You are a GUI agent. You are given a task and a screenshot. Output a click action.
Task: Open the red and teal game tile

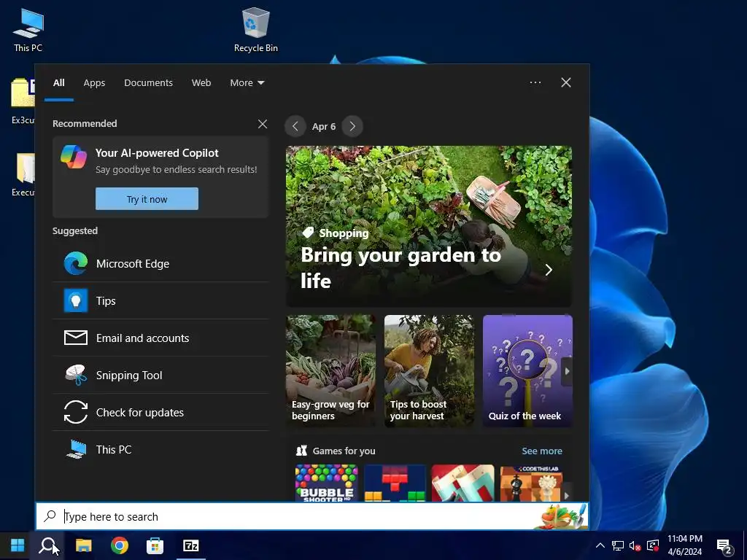(x=462, y=483)
